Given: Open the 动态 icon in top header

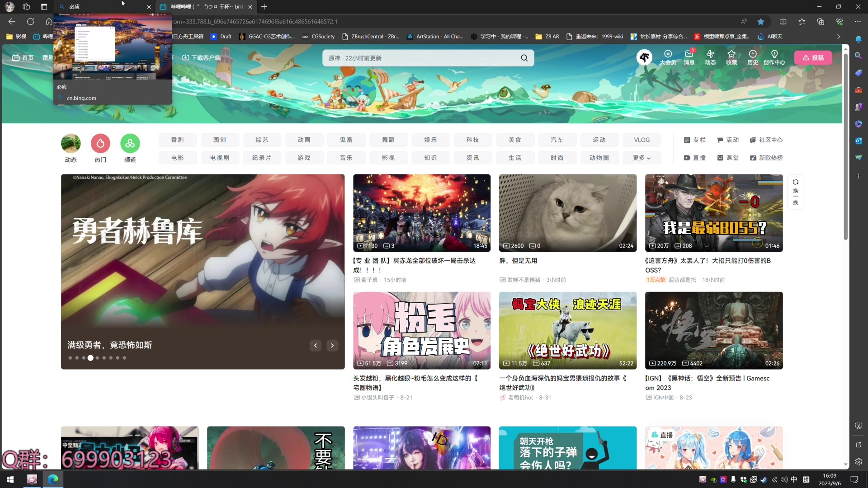Looking at the screenshot, I should coord(710,57).
